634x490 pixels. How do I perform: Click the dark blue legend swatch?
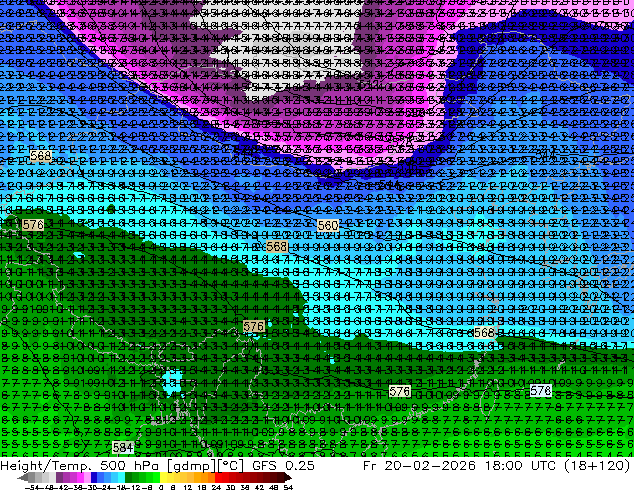[x=94, y=478]
